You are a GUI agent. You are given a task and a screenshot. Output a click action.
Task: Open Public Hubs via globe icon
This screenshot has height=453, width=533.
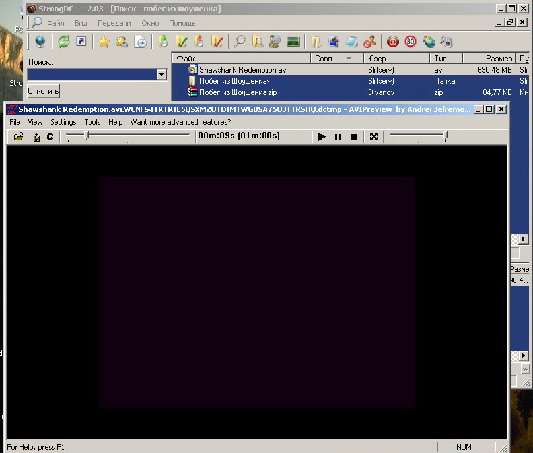[x=40, y=41]
